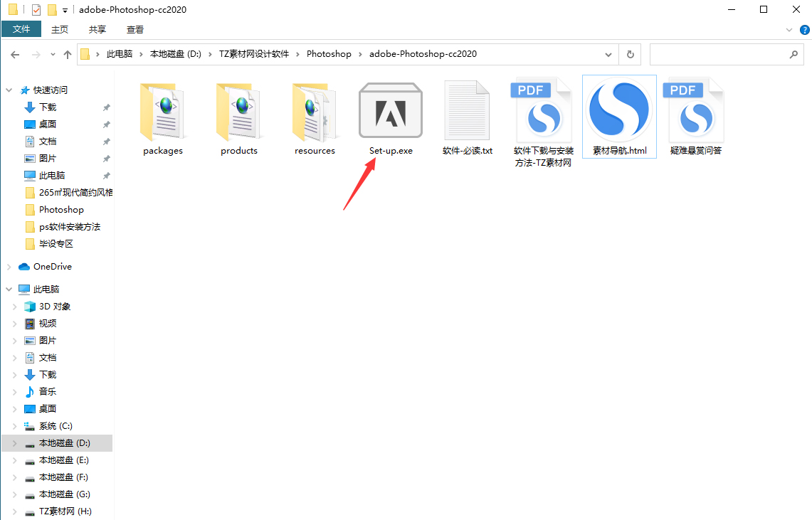Select TZ素材网 (H:) drive in sidebar

pyautogui.click(x=58, y=511)
